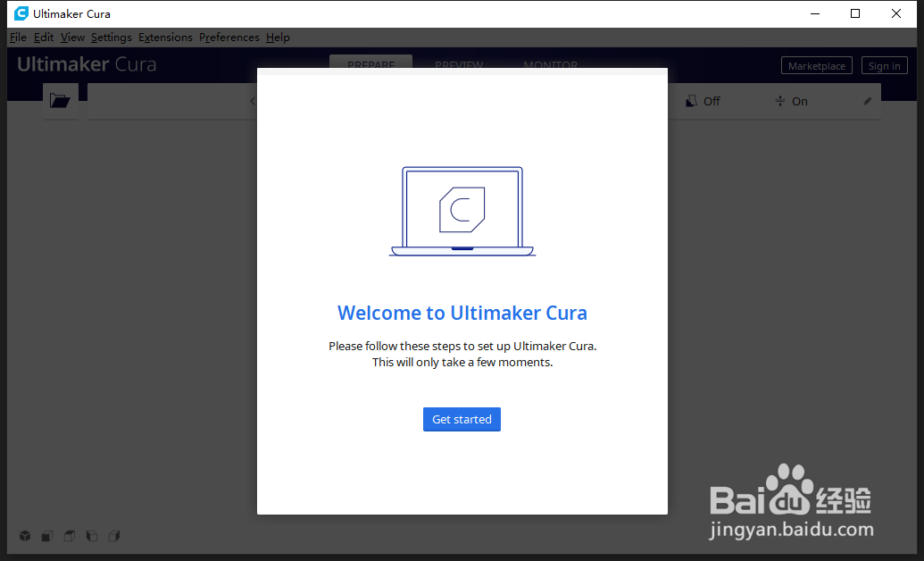Open the Settings menu

click(112, 38)
